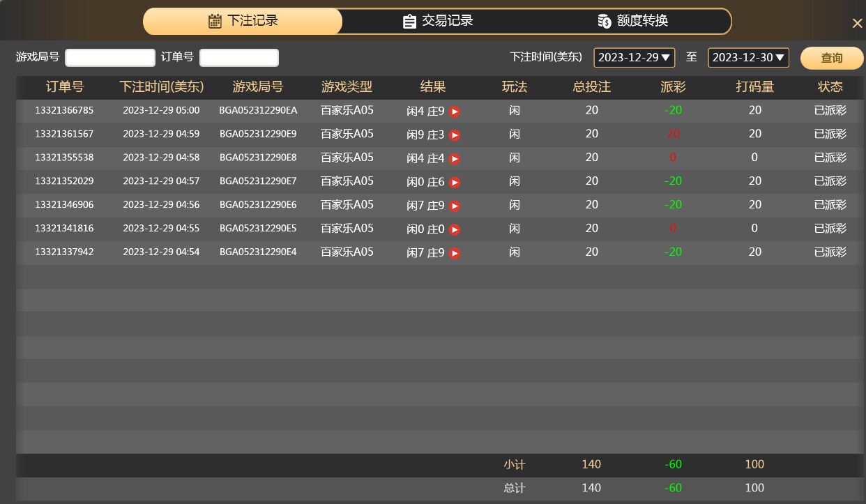Play replay for order 13321346906

click(455, 206)
